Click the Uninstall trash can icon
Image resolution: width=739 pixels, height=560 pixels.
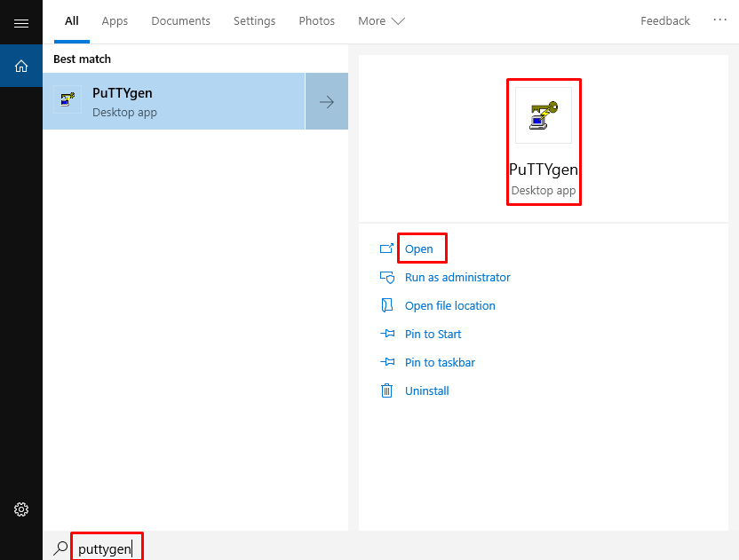pyautogui.click(x=386, y=390)
